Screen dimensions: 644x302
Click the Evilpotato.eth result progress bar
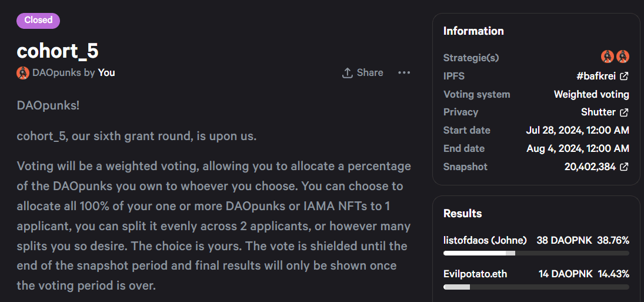click(x=536, y=287)
